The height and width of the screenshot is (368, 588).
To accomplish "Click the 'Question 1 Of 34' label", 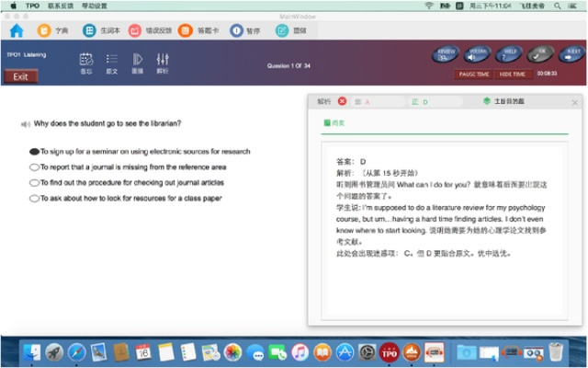I will (288, 65).
